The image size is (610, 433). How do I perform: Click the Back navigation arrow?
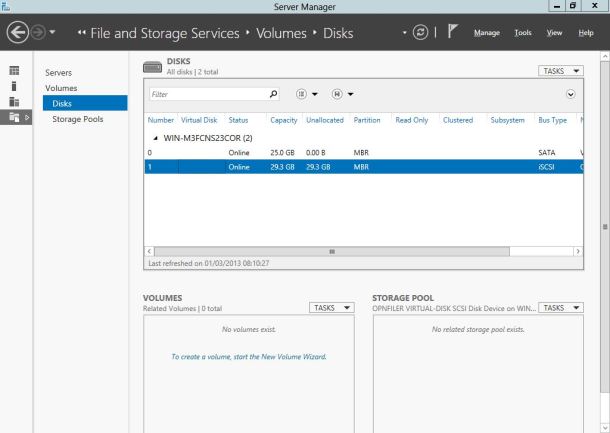click(x=18, y=32)
